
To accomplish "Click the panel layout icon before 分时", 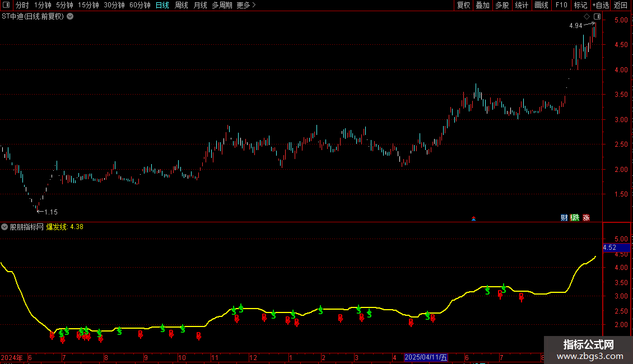I will coord(6,5).
